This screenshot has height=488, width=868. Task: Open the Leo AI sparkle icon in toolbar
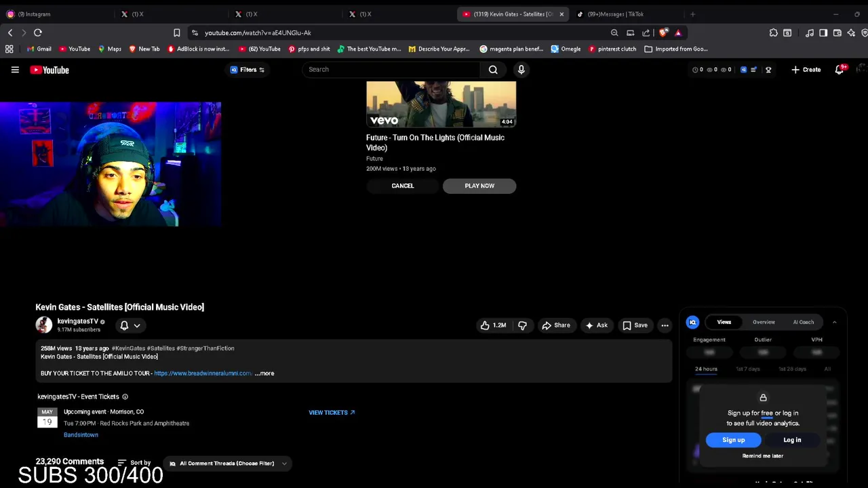pos(851,33)
